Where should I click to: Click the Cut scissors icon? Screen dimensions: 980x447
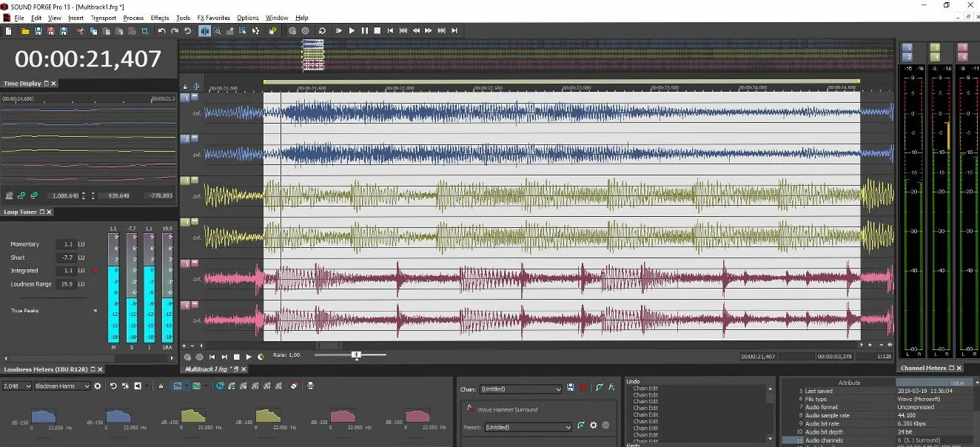coord(81,30)
